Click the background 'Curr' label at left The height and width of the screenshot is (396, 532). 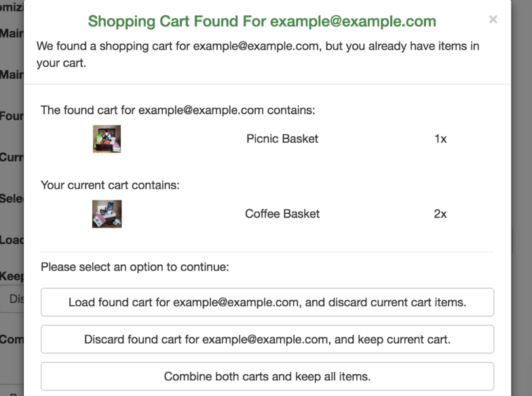point(12,158)
